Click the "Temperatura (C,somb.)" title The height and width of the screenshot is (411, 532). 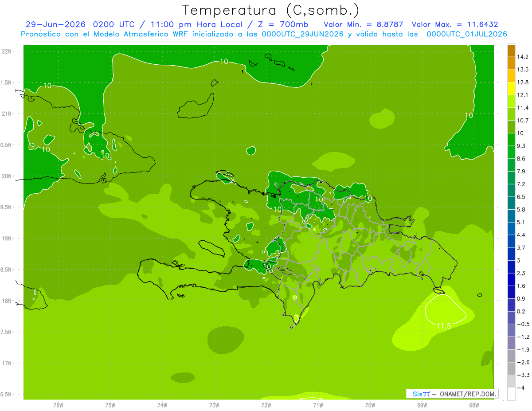(270, 11)
